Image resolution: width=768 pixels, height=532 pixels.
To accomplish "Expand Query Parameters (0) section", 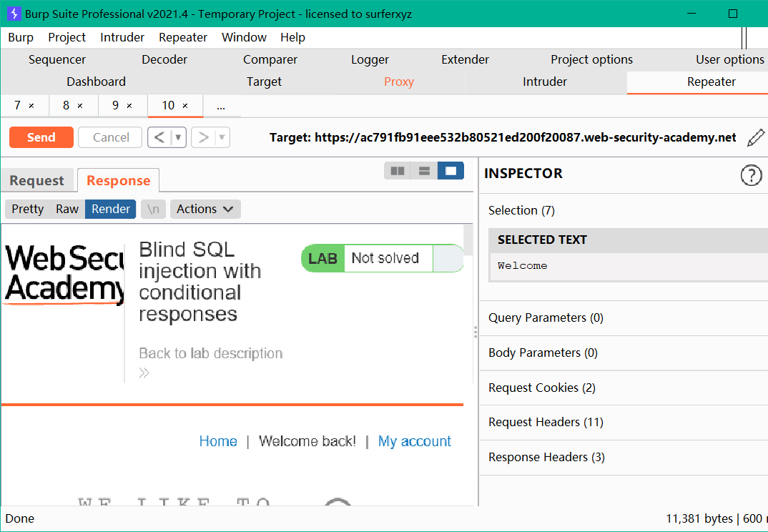I will click(623, 318).
